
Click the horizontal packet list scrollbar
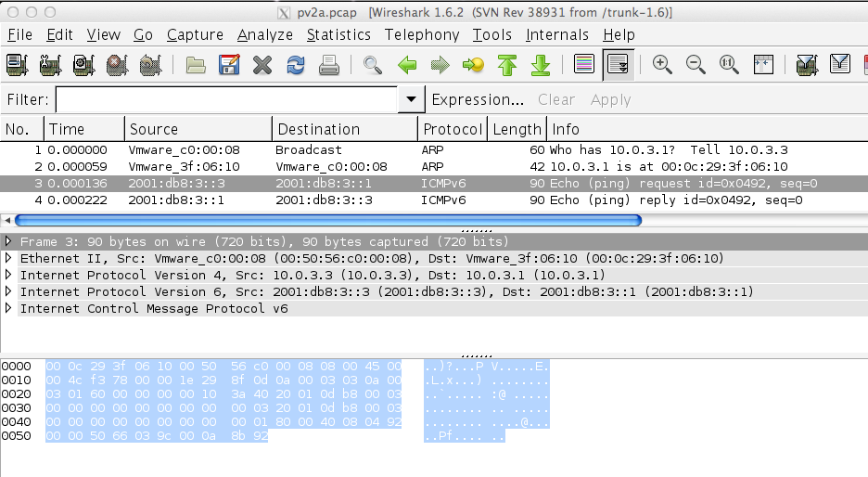coord(328,221)
